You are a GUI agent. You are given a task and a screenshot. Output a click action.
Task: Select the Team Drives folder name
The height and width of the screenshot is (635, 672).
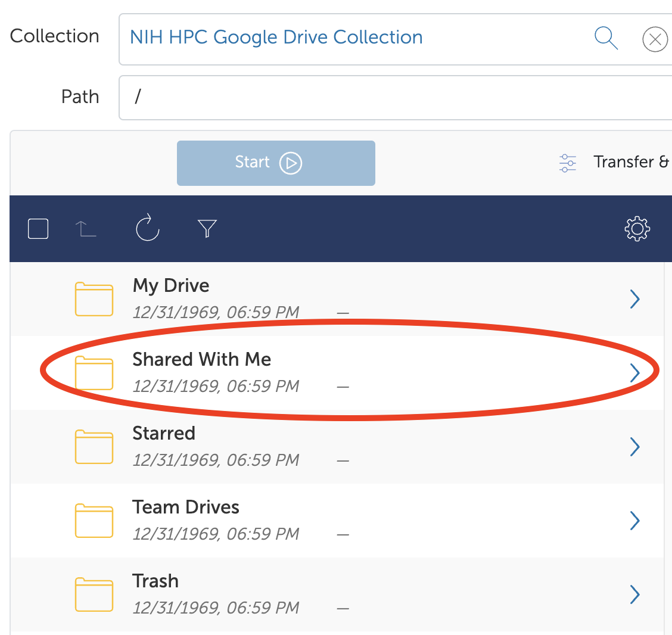pyautogui.click(x=186, y=507)
